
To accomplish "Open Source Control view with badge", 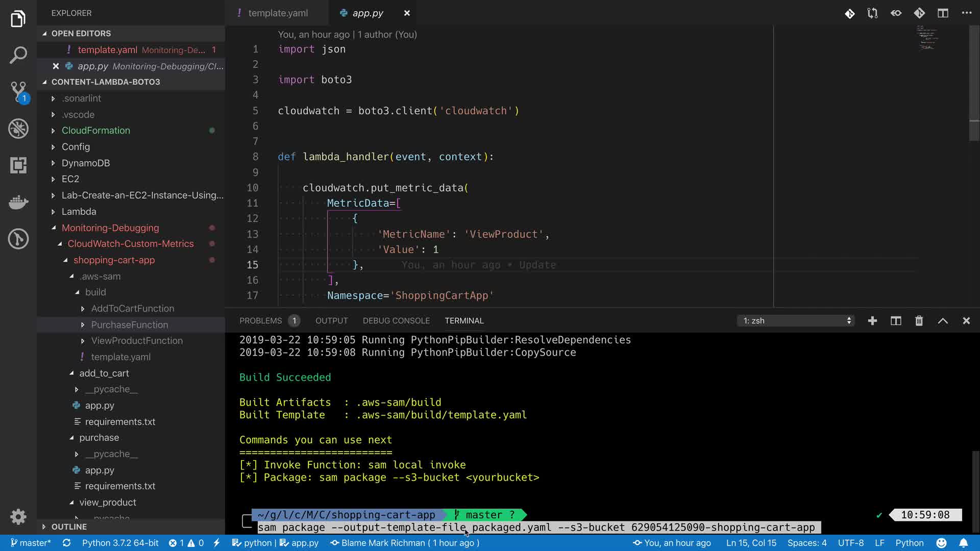I will pyautogui.click(x=18, y=92).
